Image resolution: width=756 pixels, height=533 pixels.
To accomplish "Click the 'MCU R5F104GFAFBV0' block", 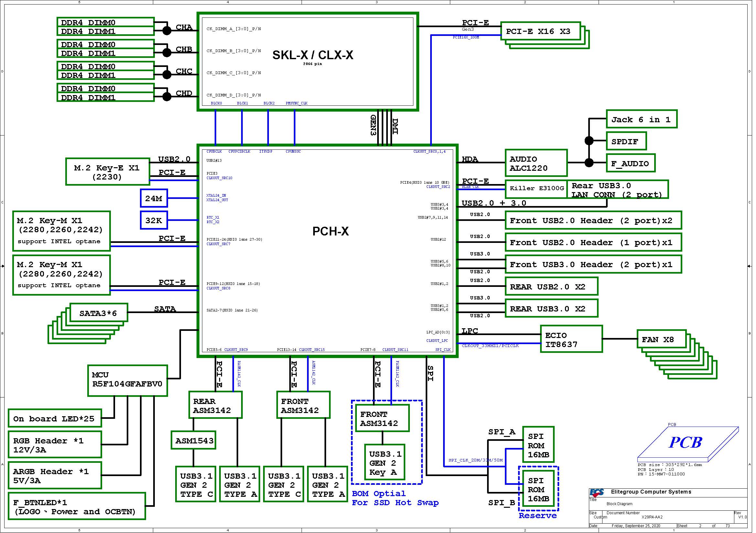I will pos(127,380).
